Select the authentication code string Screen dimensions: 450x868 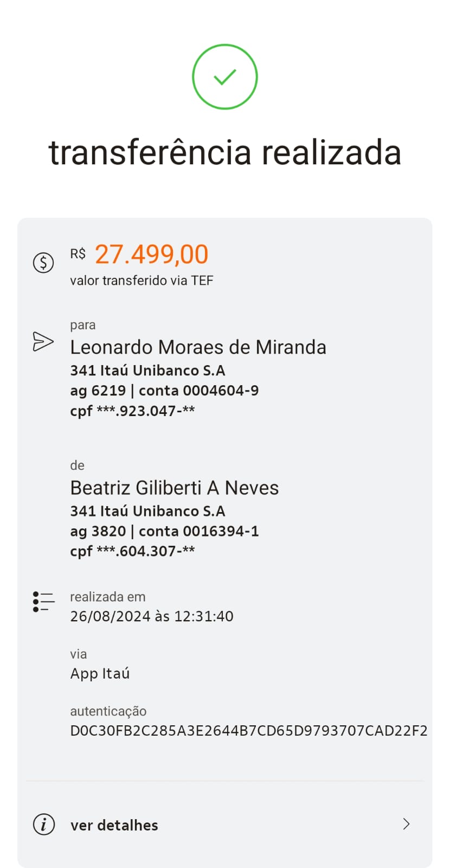click(x=248, y=731)
